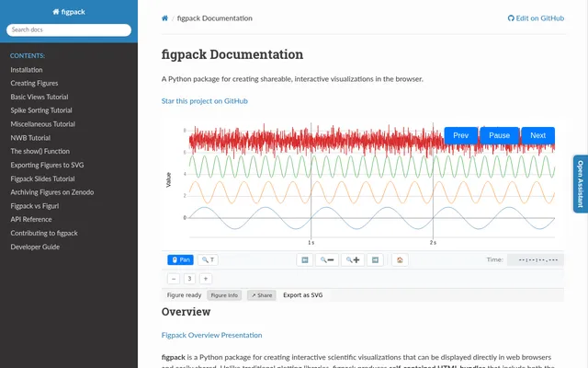Decrease the value with the minus stepper

[x=174, y=279]
